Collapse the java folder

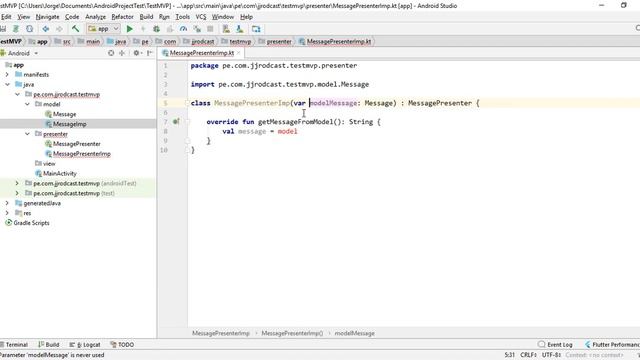point(7,84)
